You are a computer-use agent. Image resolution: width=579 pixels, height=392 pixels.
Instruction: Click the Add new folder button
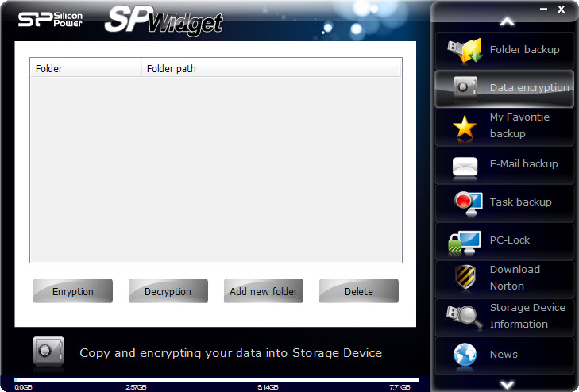point(263,291)
